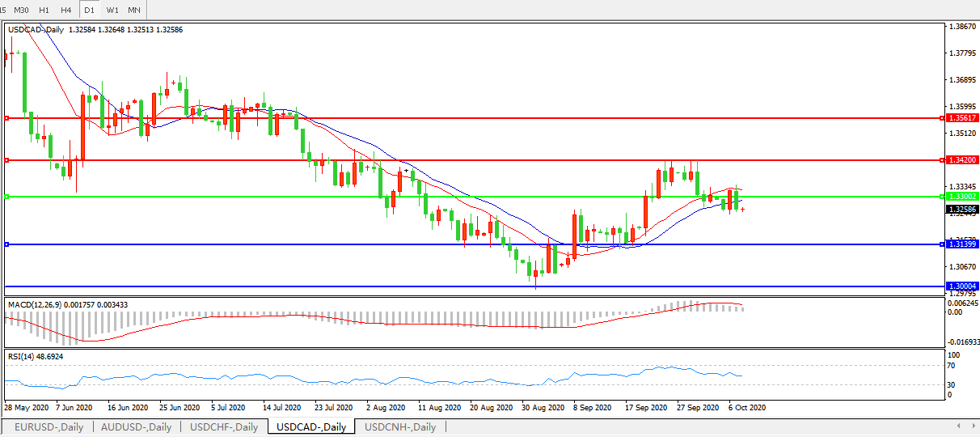Toggle the D1 daily timeframe button

[x=89, y=10]
